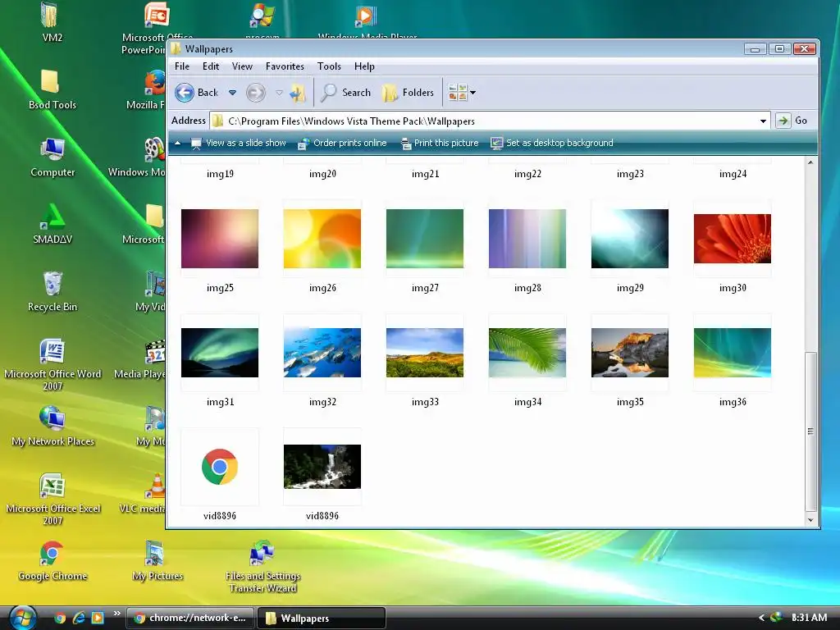Select the img31 aurora thumbnail
The height and width of the screenshot is (630, 840).
(220, 353)
